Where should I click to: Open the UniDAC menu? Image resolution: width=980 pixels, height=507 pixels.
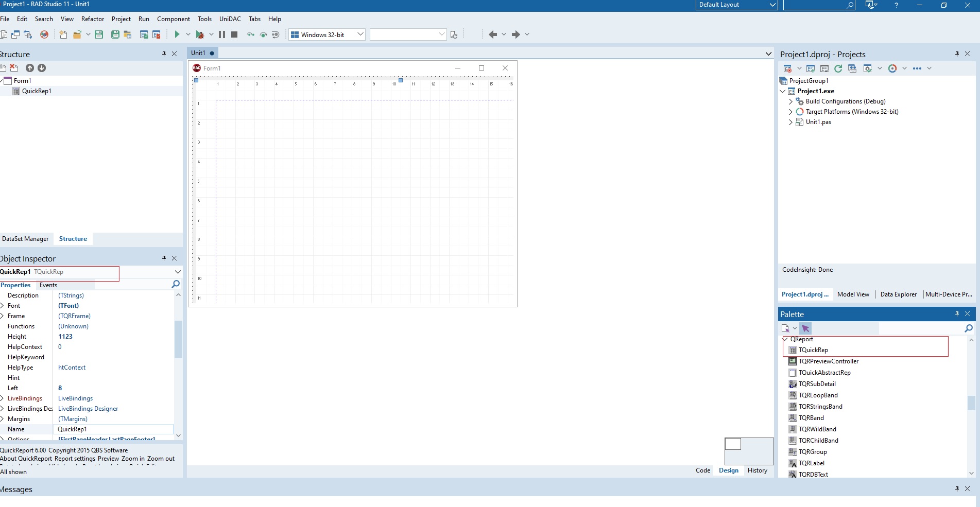pyautogui.click(x=230, y=19)
